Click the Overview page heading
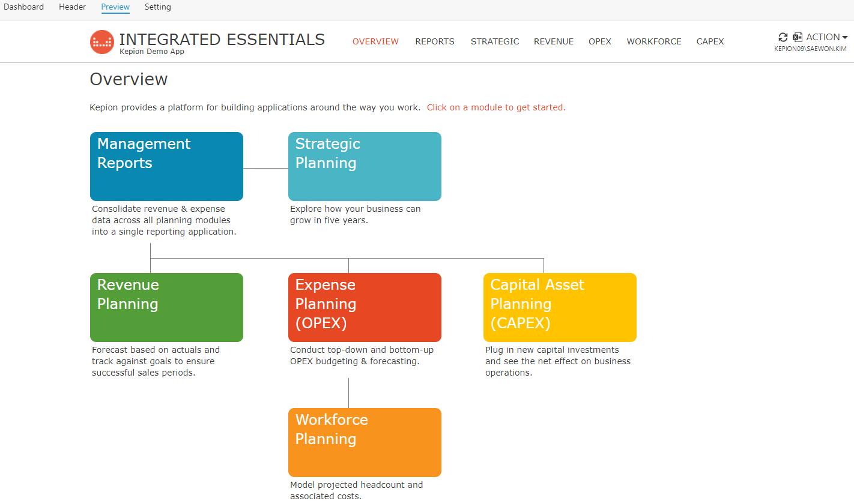 click(x=129, y=79)
